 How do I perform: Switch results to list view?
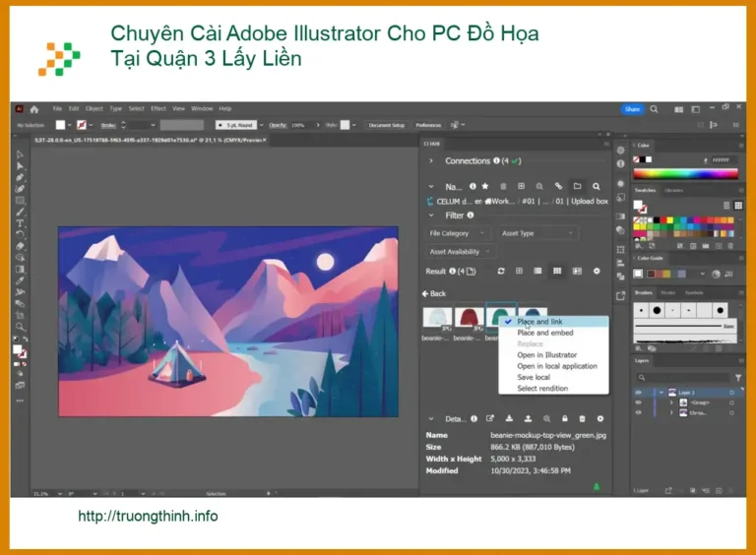pos(537,272)
